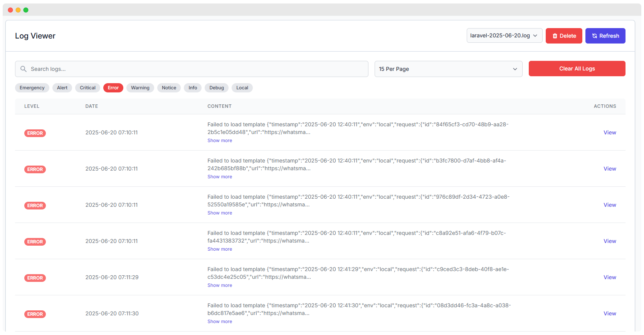
Task: Open View link for the last 07:11:30 entry
Action: (609, 313)
